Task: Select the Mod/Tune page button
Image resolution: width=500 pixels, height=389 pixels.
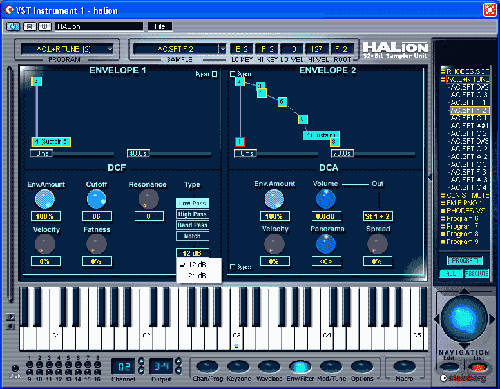Action: point(331,367)
